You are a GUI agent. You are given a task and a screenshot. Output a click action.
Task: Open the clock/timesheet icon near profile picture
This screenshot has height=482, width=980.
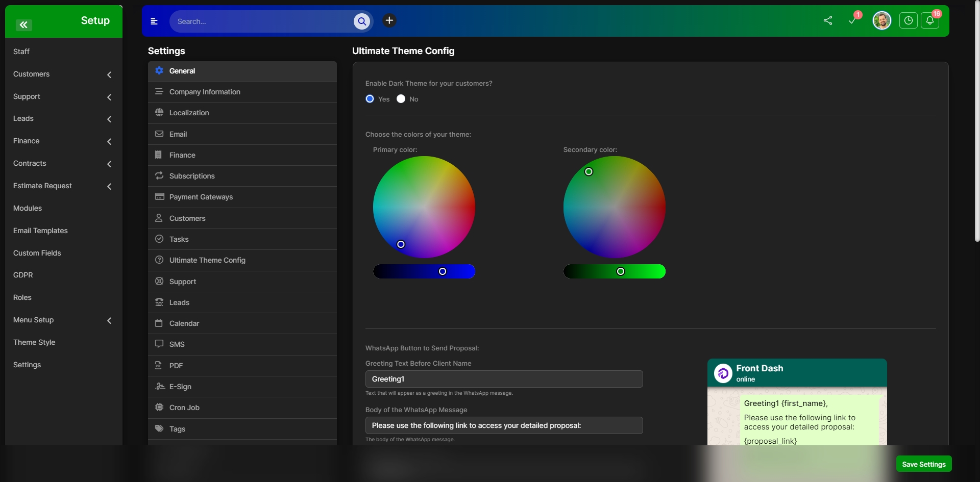pyautogui.click(x=909, y=21)
